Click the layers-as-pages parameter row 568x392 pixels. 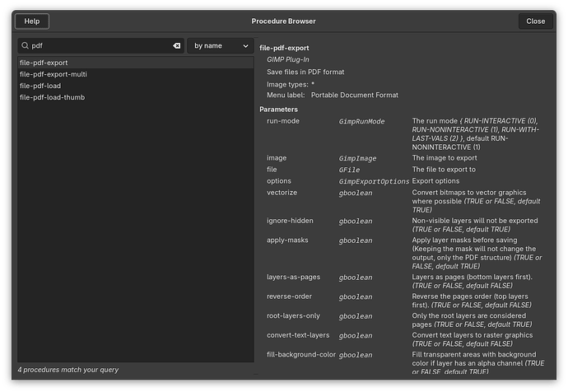pos(290,277)
